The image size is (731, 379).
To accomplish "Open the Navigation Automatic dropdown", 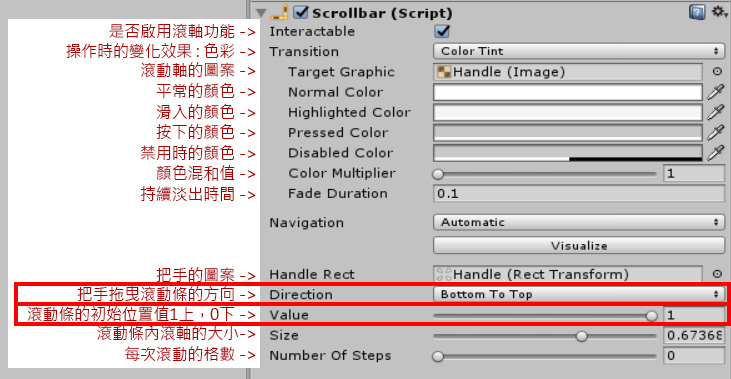I will pos(579,222).
